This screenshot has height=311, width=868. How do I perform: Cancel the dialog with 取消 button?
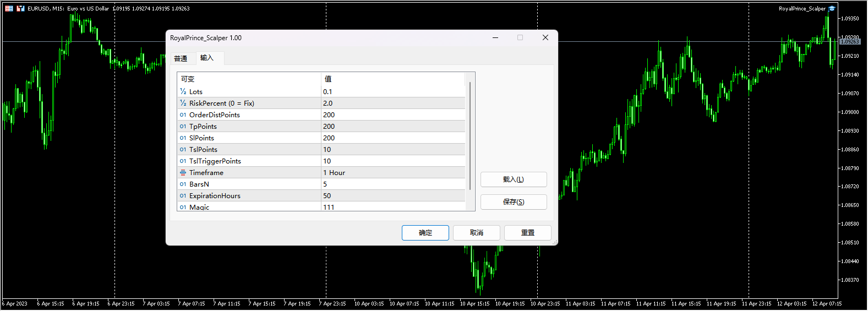[x=477, y=233]
